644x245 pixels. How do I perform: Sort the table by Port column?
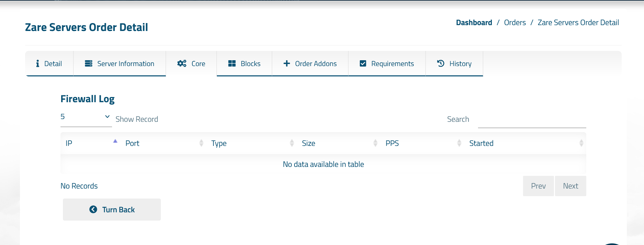[x=163, y=143]
